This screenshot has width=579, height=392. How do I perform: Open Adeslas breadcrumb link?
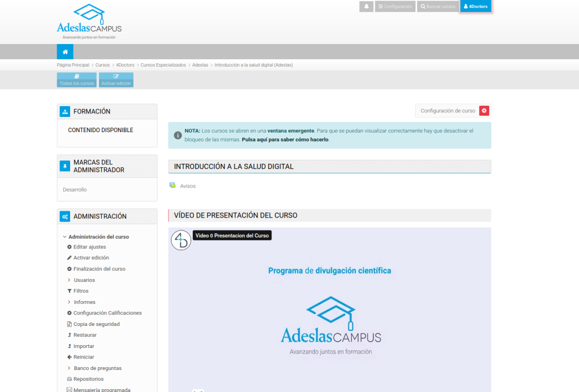coord(200,65)
